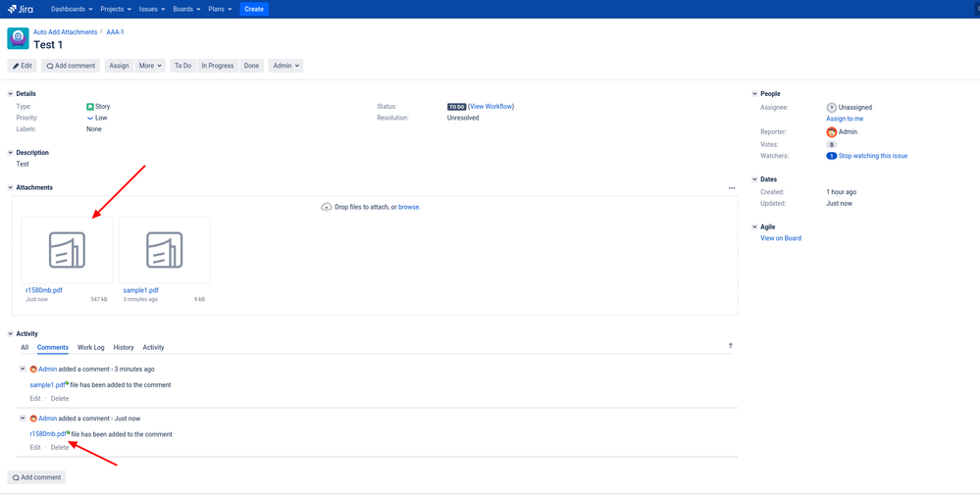Open the Boards menu
Screen dimensions: 980x495
(186, 9)
